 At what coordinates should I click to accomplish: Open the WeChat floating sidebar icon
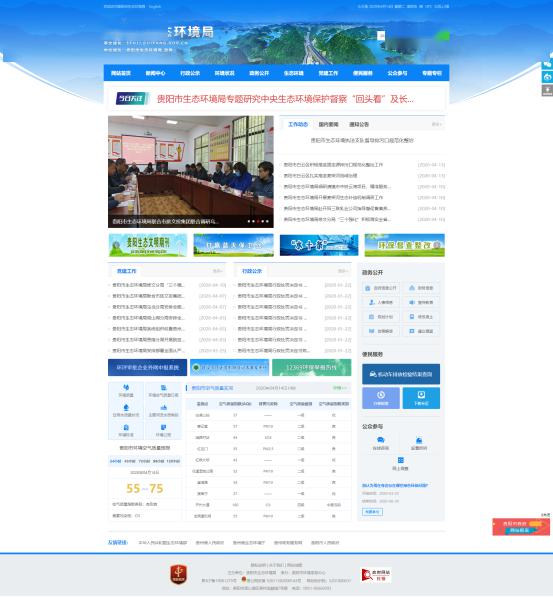click(547, 64)
